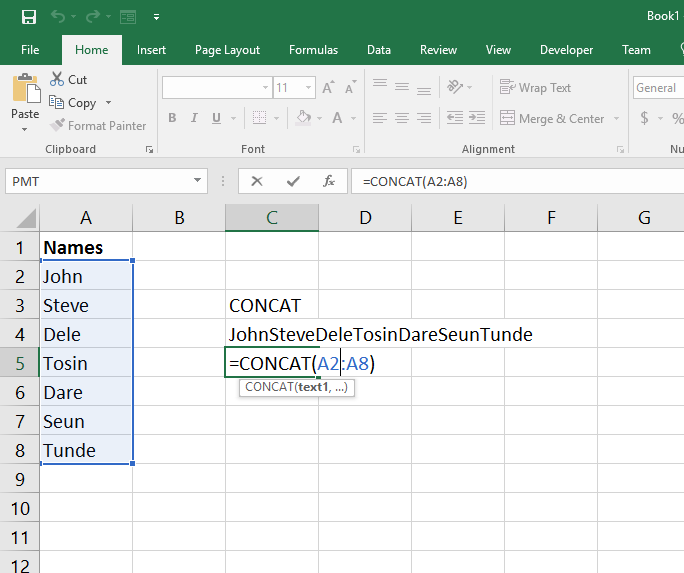Screen dimensions: 684x573
Task: Bottom align the cell contents
Action: click(424, 89)
